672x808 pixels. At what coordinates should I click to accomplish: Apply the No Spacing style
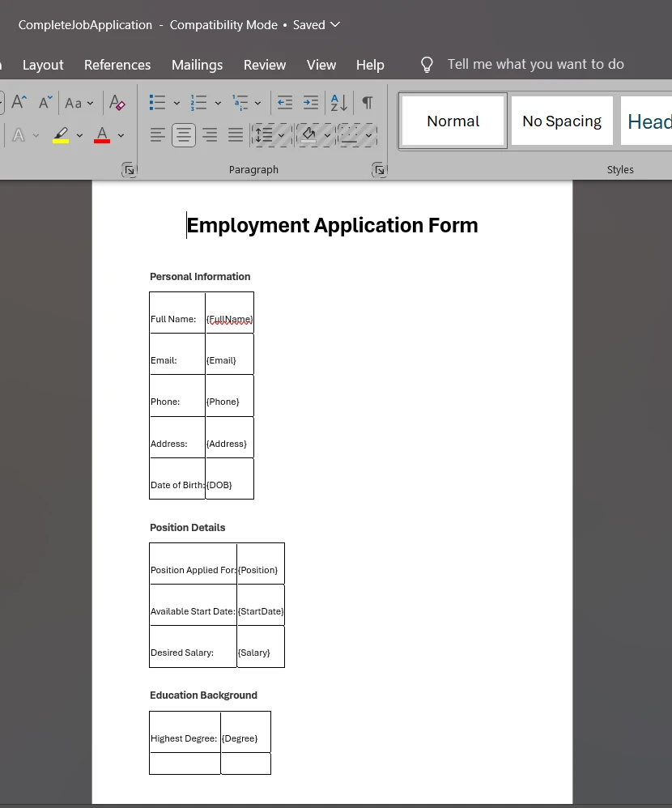click(x=562, y=121)
